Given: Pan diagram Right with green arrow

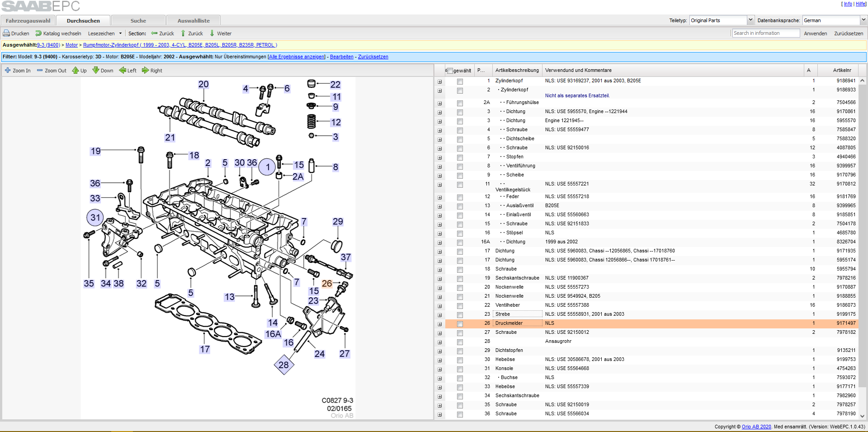Looking at the screenshot, I should pos(146,71).
